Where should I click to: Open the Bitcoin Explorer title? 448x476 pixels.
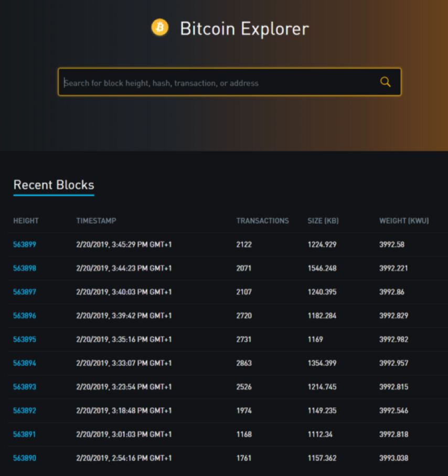coord(244,29)
